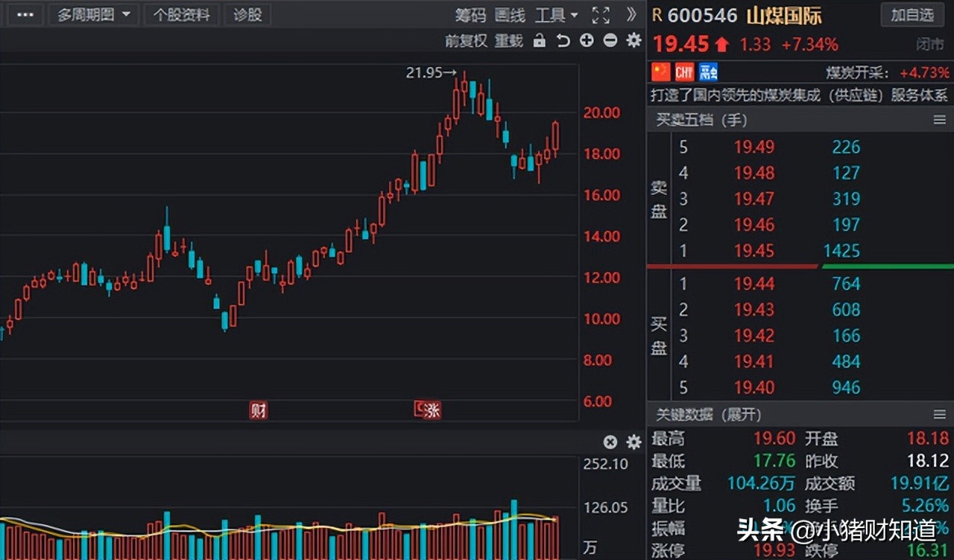Open the 工具 tools dropdown
954x560 pixels.
pyautogui.click(x=555, y=15)
